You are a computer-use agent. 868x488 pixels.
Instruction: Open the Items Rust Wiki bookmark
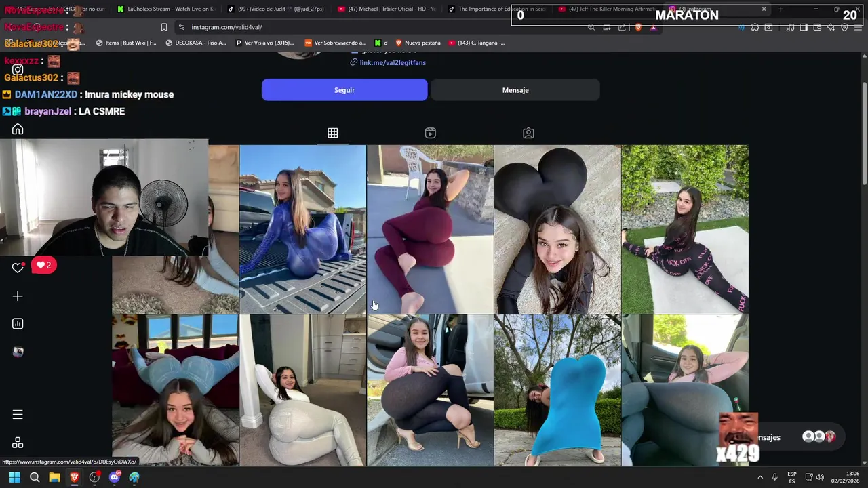pos(126,43)
